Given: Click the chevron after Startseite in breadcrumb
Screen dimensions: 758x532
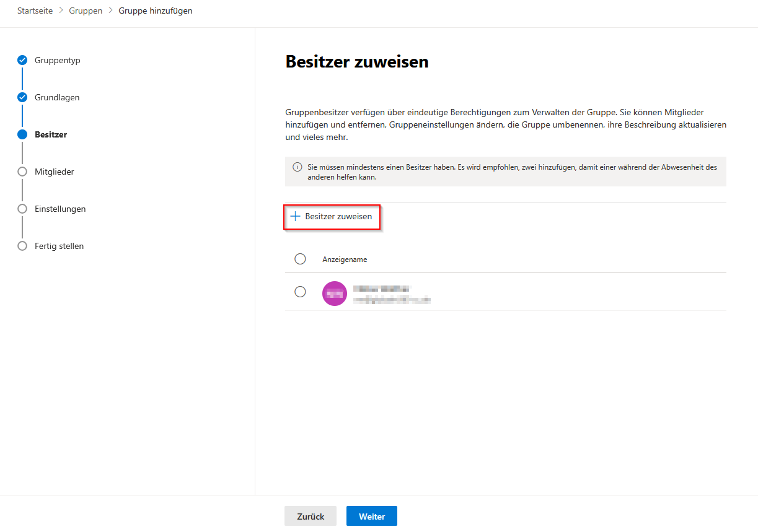Looking at the screenshot, I should click(x=61, y=11).
